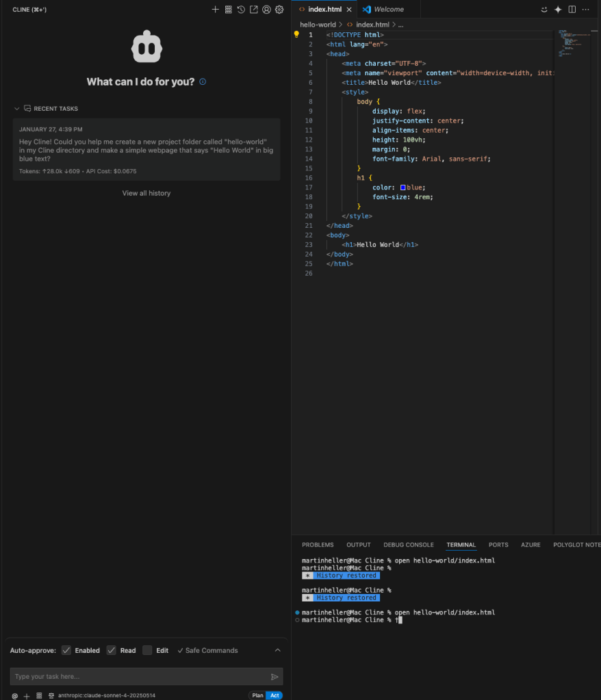Click the blue color swatch on line 17
Image resolution: width=601 pixels, height=700 pixels.
pos(403,187)
